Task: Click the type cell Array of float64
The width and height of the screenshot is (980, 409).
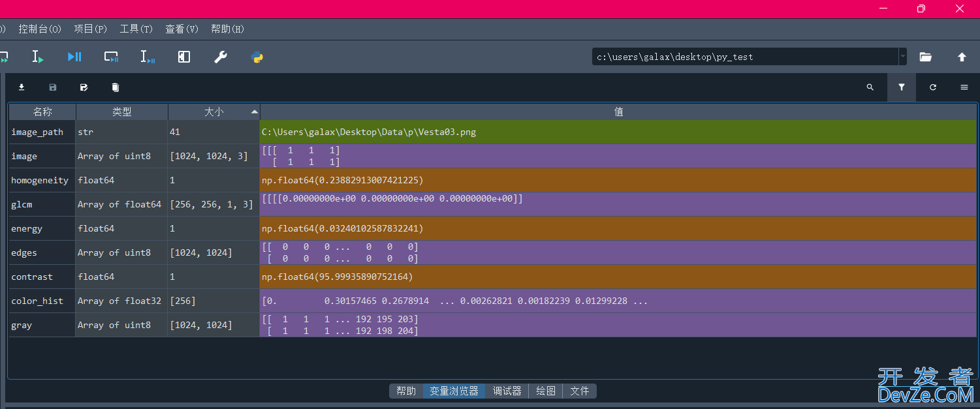Action: click(122, 204)
